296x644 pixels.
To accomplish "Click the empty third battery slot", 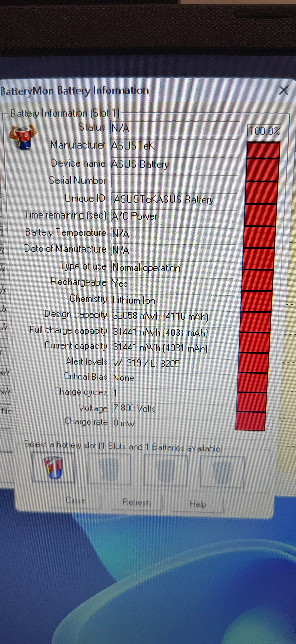I will (x=165, y=470).
